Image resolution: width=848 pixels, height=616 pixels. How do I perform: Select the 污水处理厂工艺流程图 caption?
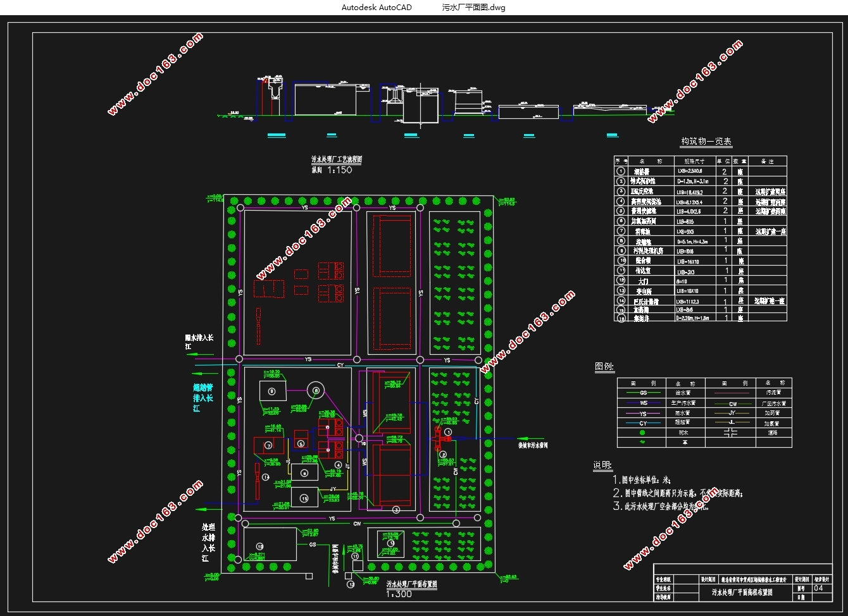pyautogui.click(x=336, y=160)
